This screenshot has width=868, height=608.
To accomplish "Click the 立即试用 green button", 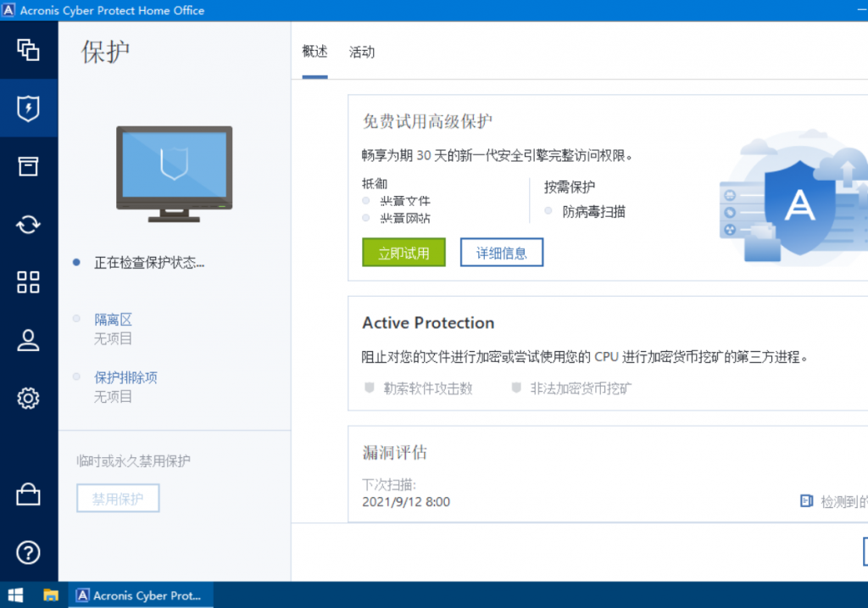I will [403, 253].
